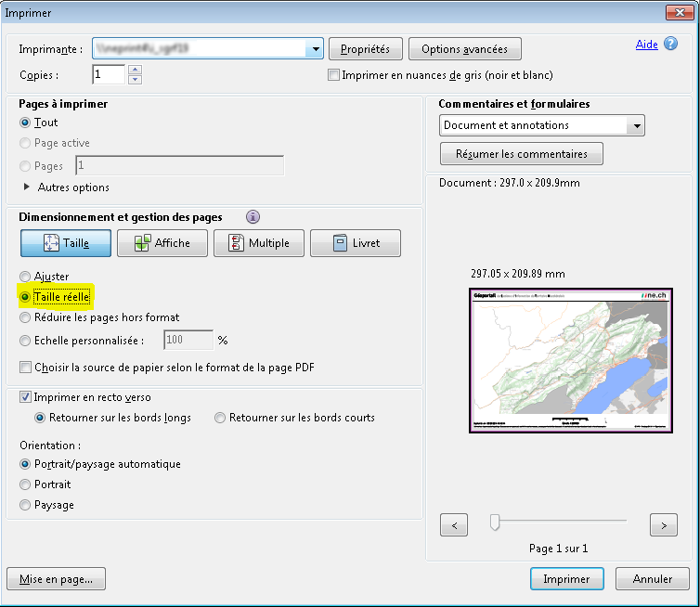Viewport: 700px width, 607px height.
Task: Click the info icon beside Dimensionnement heading
Action: click(253, 217)
